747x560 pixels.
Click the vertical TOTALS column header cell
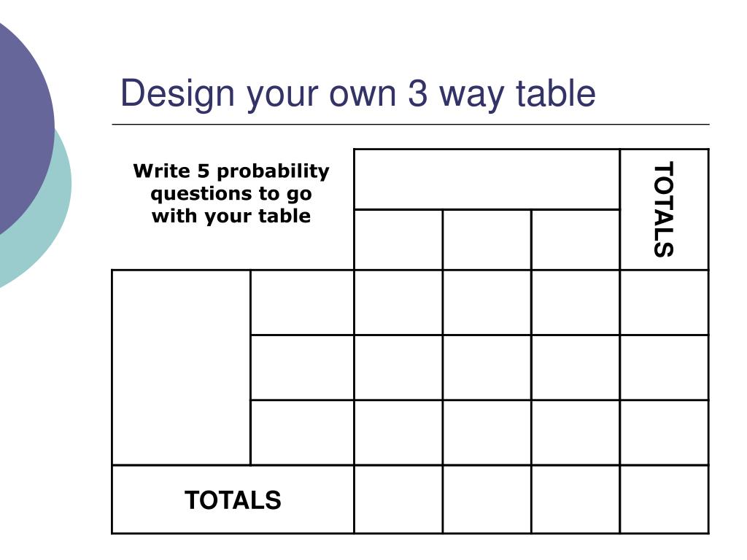click(665, 209)
